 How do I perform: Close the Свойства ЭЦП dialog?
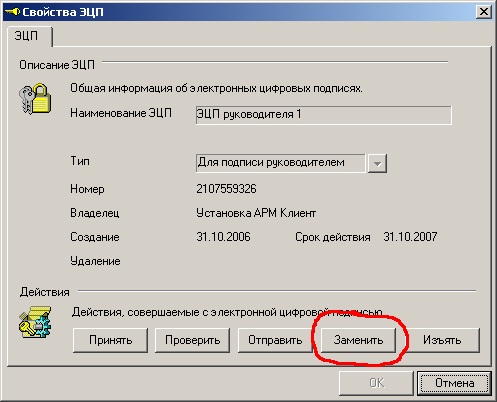483,12
